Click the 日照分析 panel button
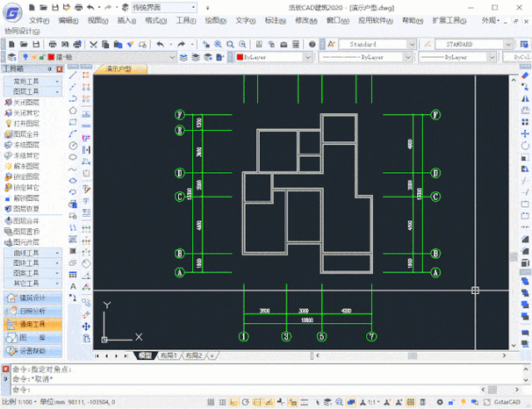 tap(32, 312)
